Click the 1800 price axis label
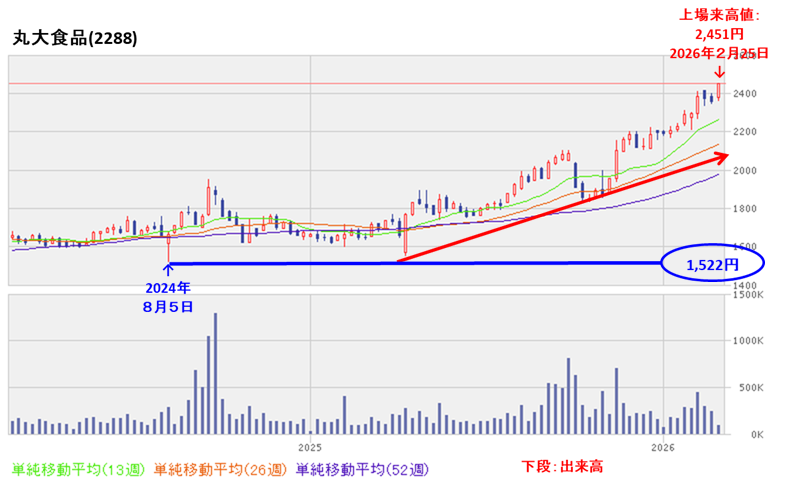The height and width of the screenshot is (486, 785). coord(743,209)
